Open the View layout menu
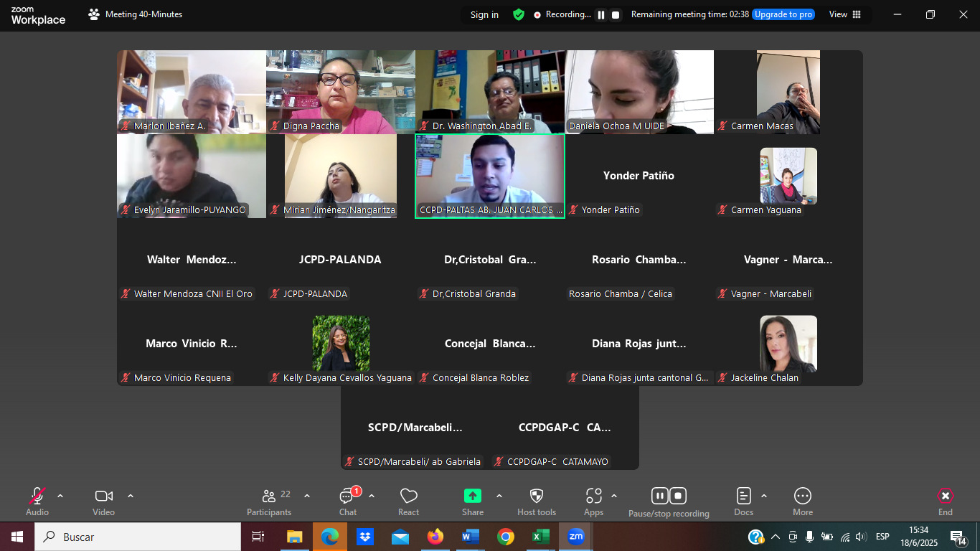980x551 pixels. click(x=844, y=14)
